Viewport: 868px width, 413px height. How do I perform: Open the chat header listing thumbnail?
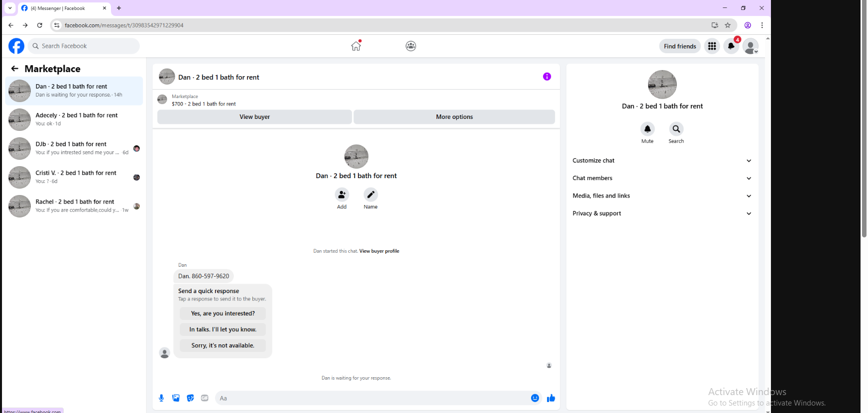167,77
